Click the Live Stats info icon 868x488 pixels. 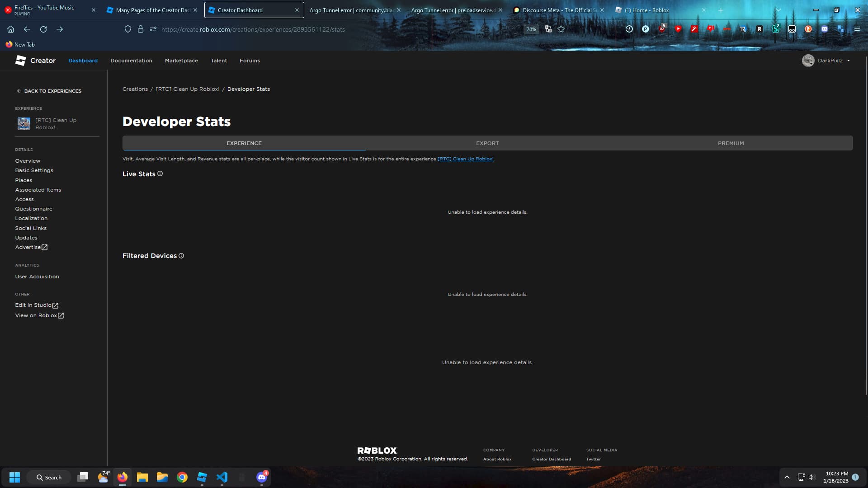pos(160,174)
